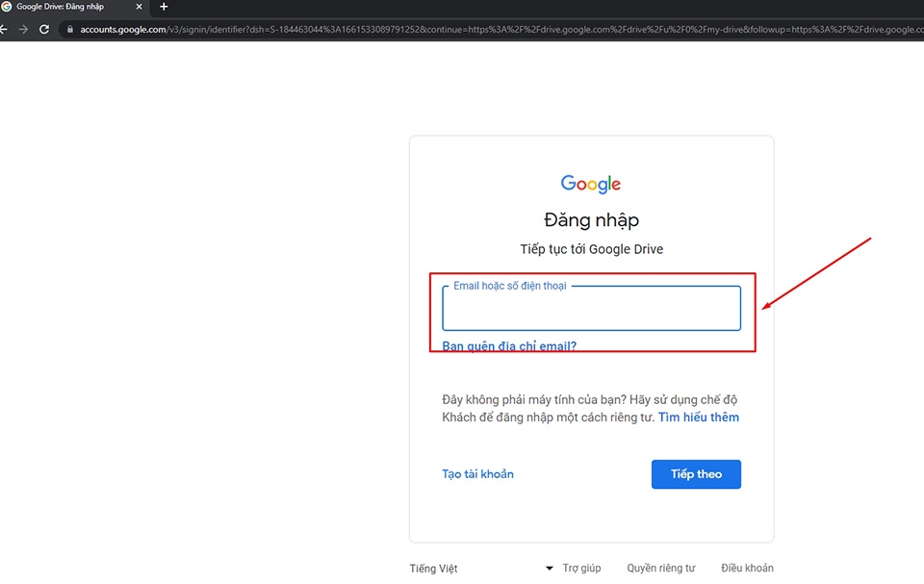Click the Tạo tài khoản link
924x584 pixels.
478,473
